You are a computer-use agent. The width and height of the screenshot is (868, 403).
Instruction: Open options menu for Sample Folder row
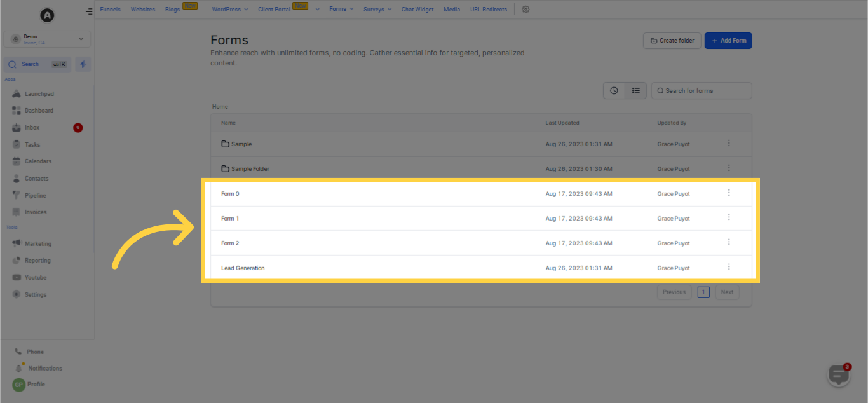pos(729,168)
